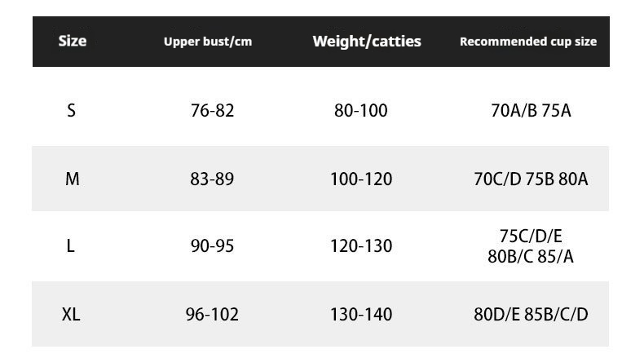Screen dimensions: 644x358
Task: Click the Weight/catties column header
Action: click(367, 42)
